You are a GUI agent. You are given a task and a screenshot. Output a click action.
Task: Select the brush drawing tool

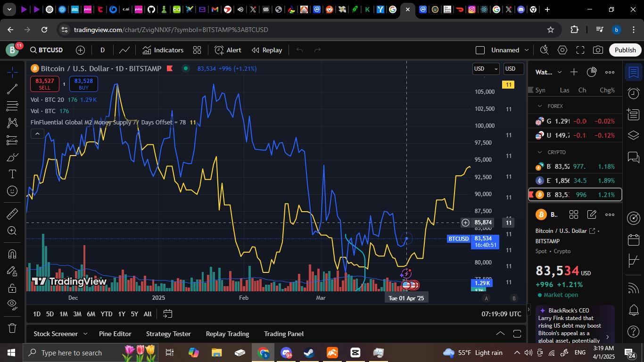(13, 157)
